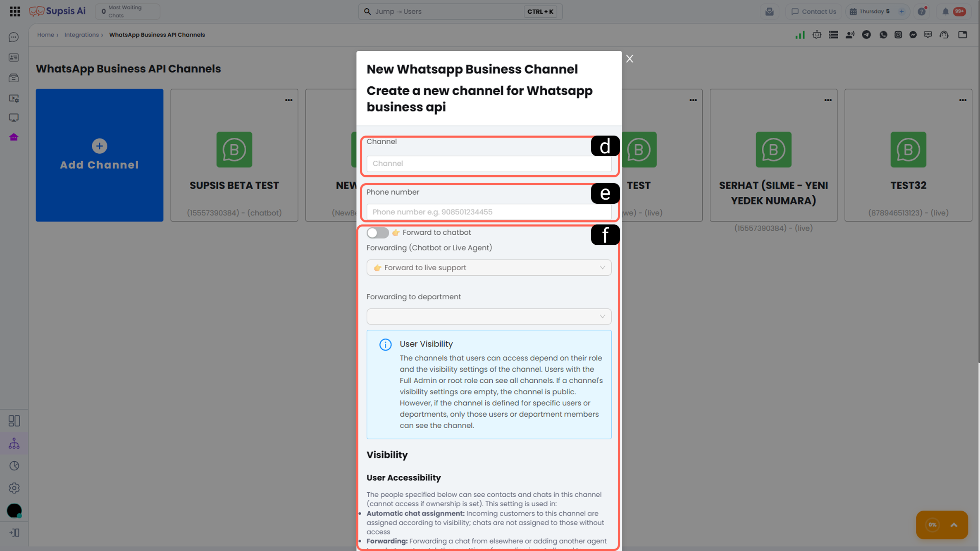Open the TEST32 channel card

pyautogui.click(x=908, y=155)
